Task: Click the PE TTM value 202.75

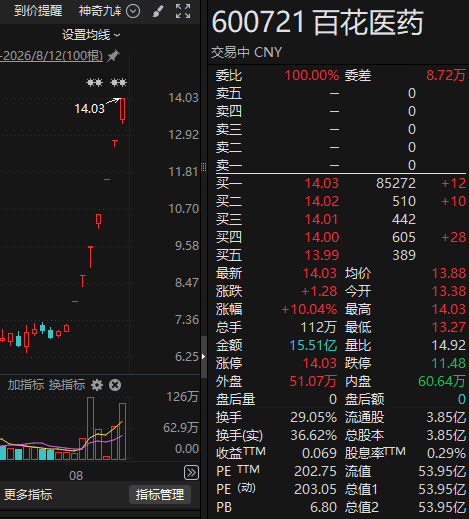Action: coord(315,471)
